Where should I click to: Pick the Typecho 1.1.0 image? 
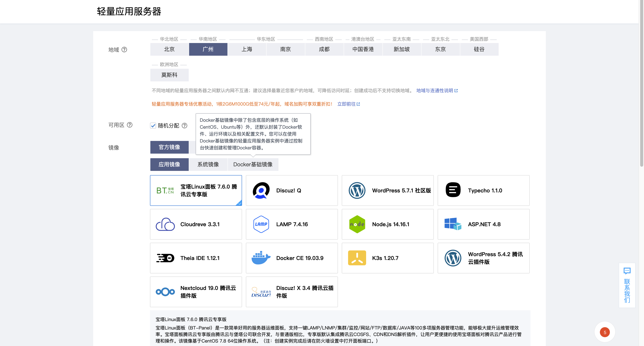(x=483, y=190)
